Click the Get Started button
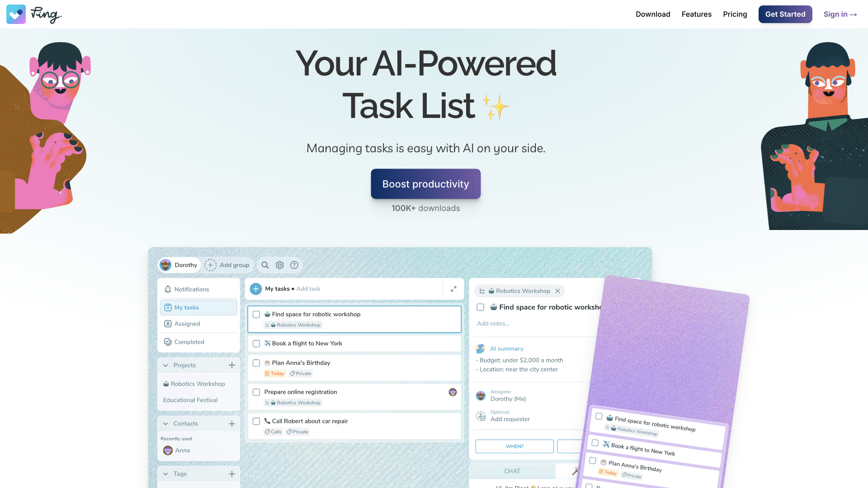The height and width of the screenshot is (488, 868). pyautogui.click(x=785, y=14)
